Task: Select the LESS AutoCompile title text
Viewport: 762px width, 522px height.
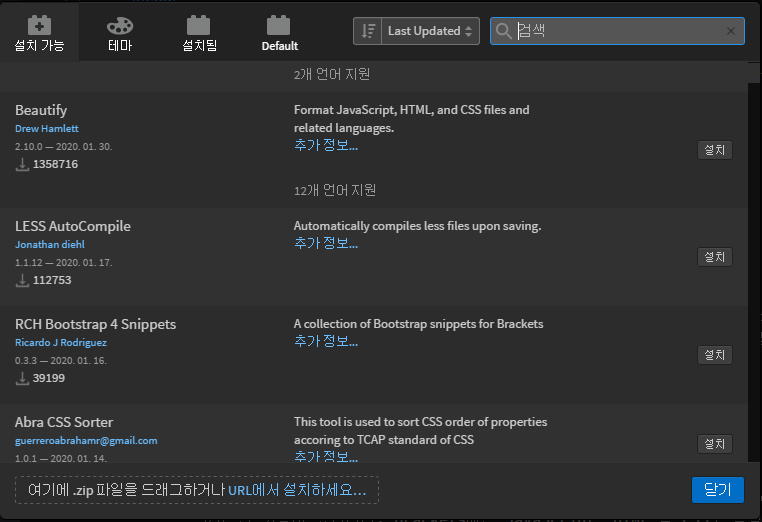Action: (x=73, y=226)
